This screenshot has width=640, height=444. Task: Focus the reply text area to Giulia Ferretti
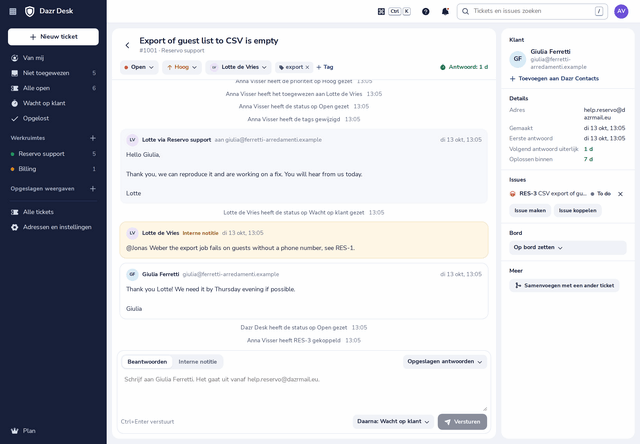point(304,392)
